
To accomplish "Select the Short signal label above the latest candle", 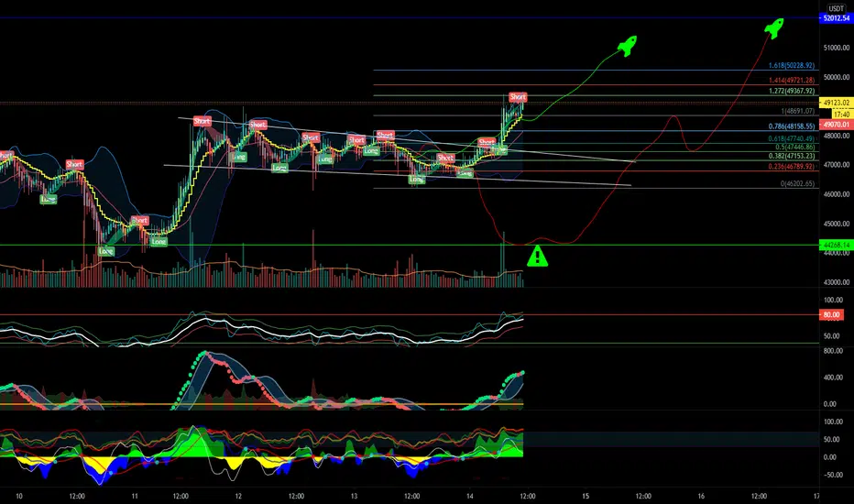I will click(518, 97).
